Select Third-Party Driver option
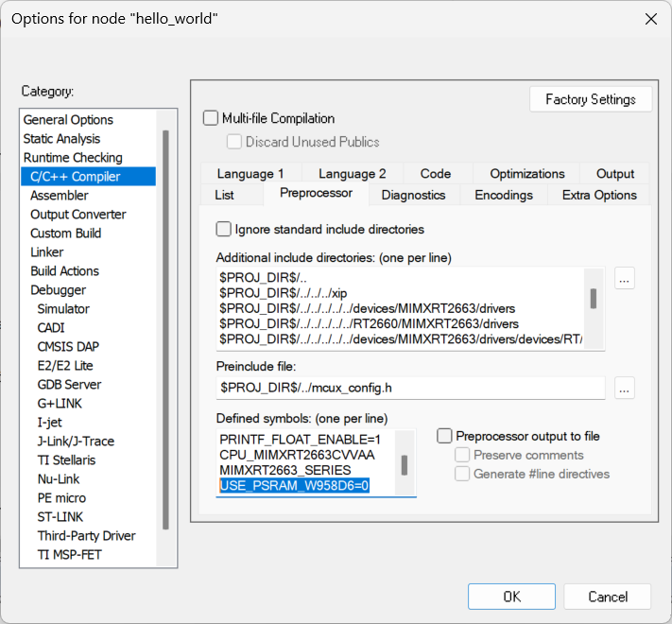Viewport: 672px width, 624px height. click(87, 536)
